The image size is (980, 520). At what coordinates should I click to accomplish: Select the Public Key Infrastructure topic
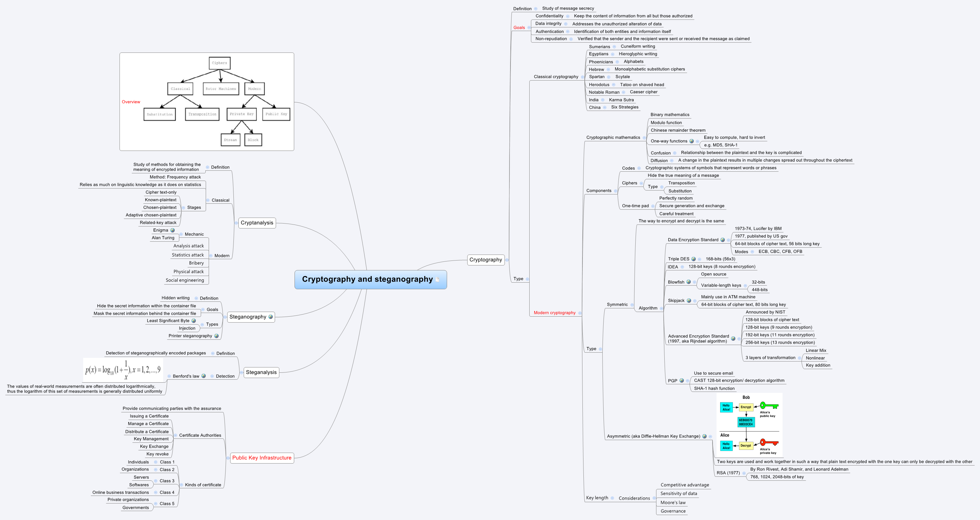click(262, 458)
